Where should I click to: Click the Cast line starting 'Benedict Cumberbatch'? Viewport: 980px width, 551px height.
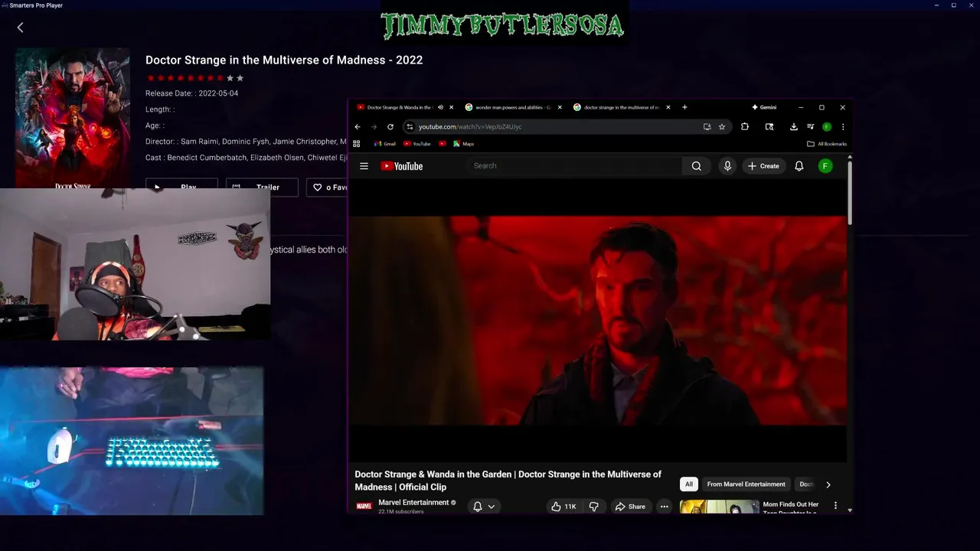tap(247, 158)
